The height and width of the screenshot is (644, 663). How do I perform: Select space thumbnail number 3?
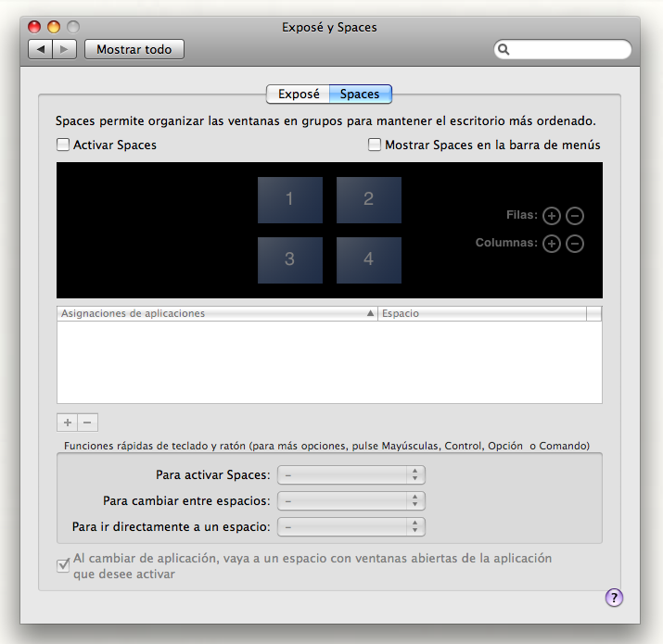[x=290, y=259]
